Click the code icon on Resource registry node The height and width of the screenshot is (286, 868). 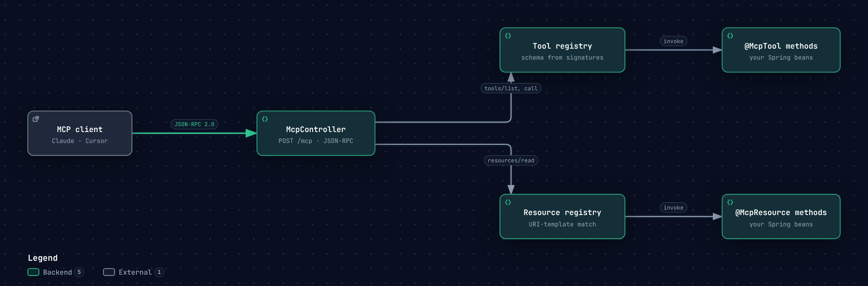508,202
